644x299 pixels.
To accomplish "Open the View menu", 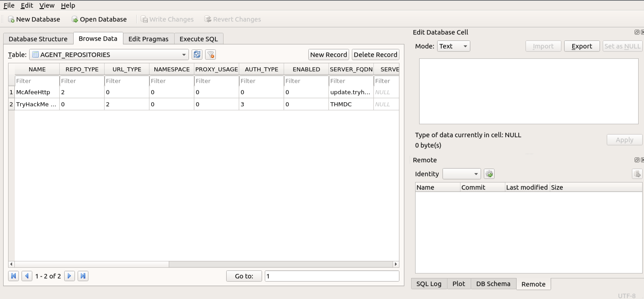I will click(47, 5).
